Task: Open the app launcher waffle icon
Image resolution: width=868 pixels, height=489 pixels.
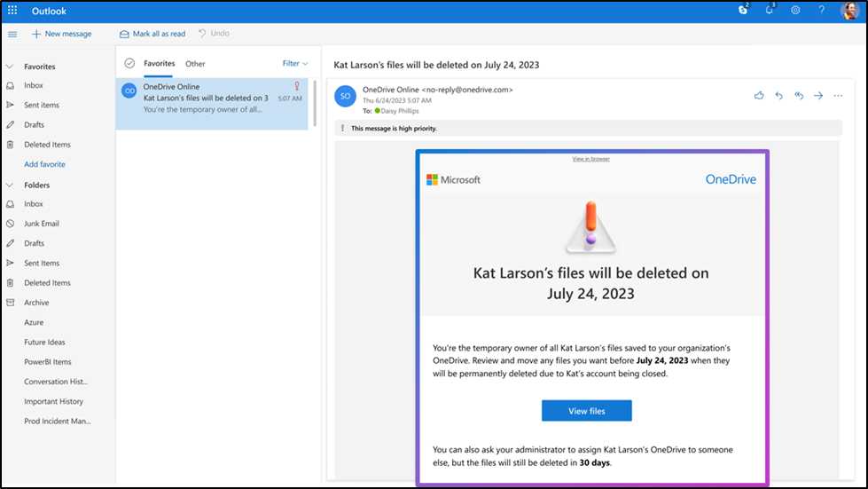Action: pyautogui.click(x=12, y=11)
